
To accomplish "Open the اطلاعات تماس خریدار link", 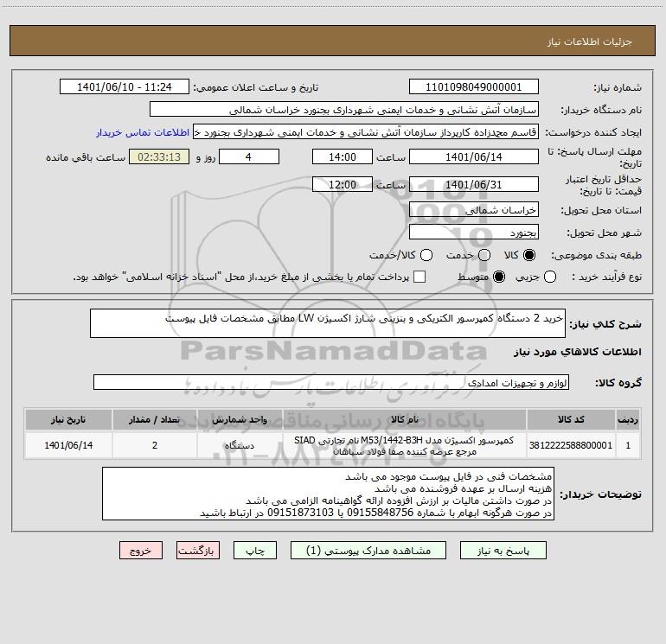I will tap(143, 132).
